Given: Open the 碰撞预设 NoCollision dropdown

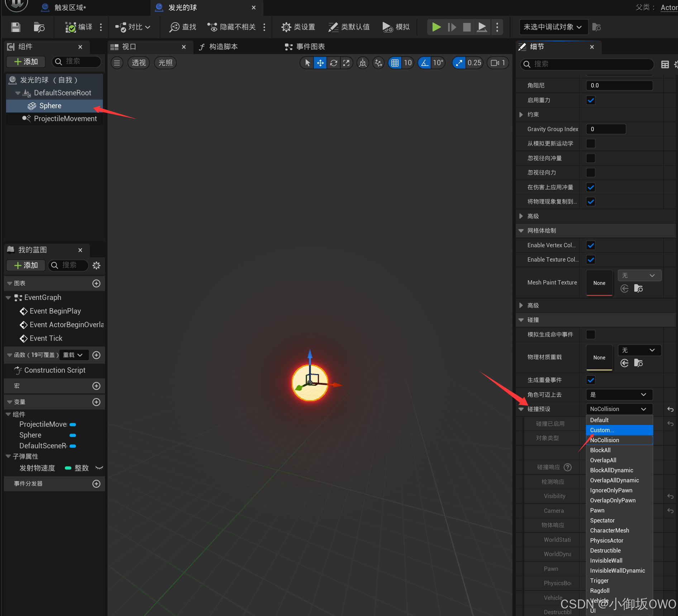Looking at the screenshot, I should point(619,409).
